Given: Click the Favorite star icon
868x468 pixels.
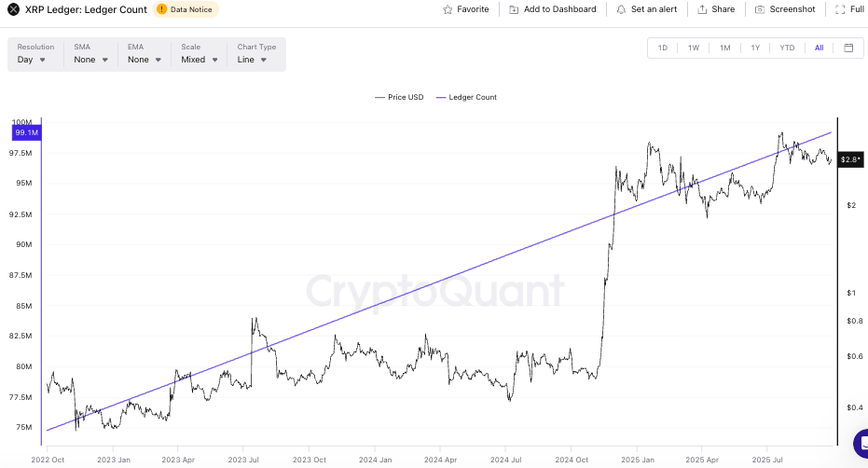Looking at the screenshot, I should pyautogui.click(x=448, y=9).
